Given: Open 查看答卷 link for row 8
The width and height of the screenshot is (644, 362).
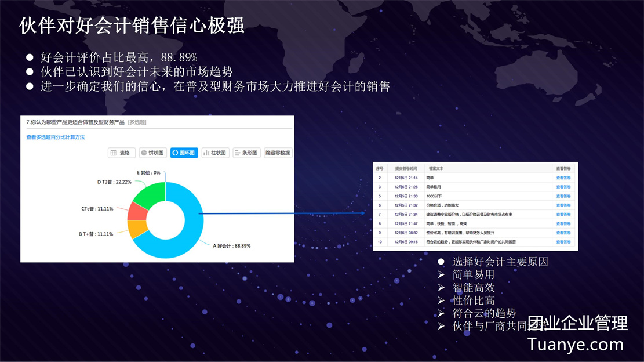Looking at the screenshot, I should [563, 223].
